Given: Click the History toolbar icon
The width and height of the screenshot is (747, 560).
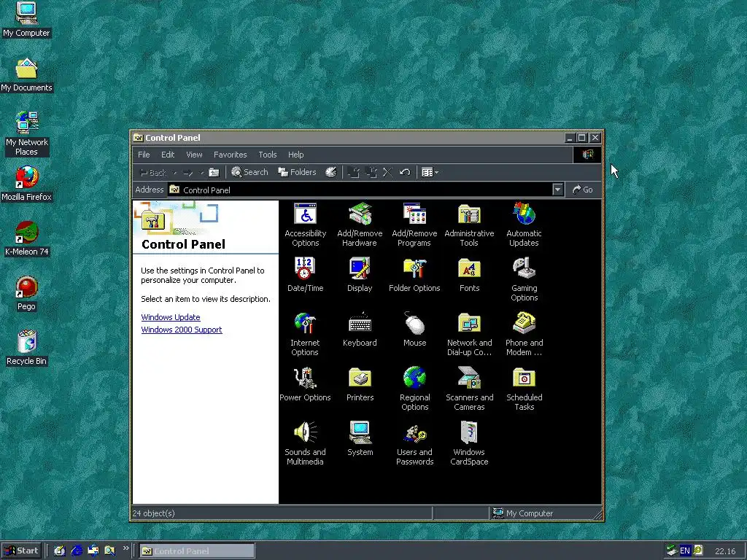Looking at the screenshot, I should point(330,172).
